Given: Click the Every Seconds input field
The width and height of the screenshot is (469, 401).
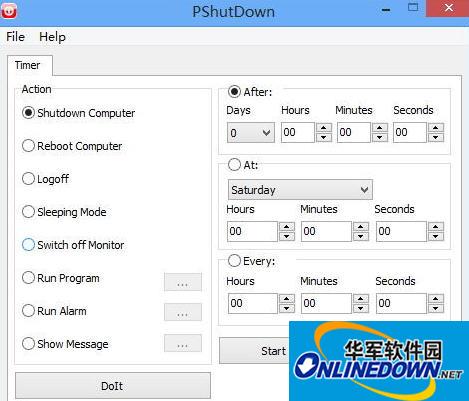Looking at the screenshot, I should (401, 303).
